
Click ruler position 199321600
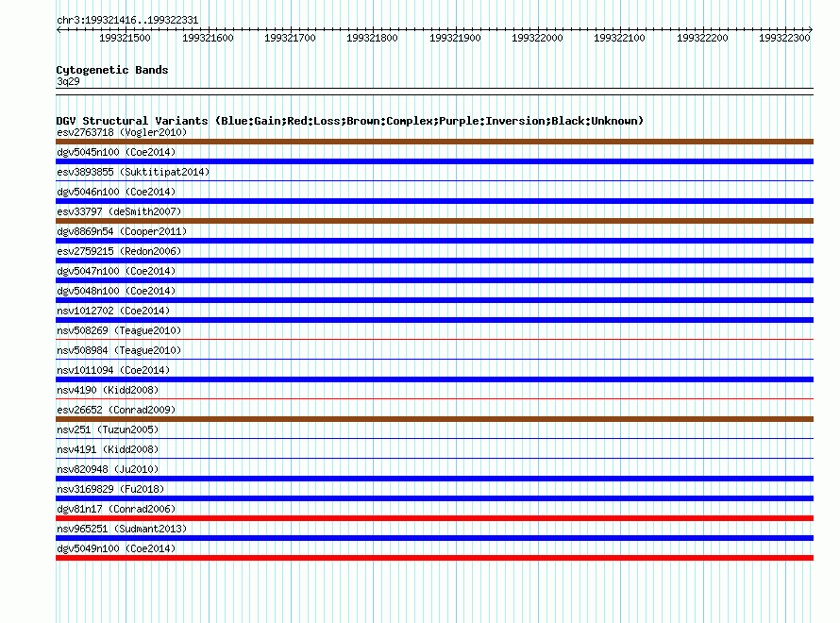tap(208, 38)
